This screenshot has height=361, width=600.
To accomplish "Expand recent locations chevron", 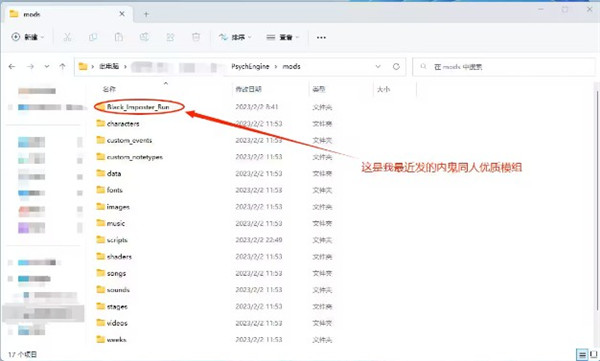I will 47,67.
